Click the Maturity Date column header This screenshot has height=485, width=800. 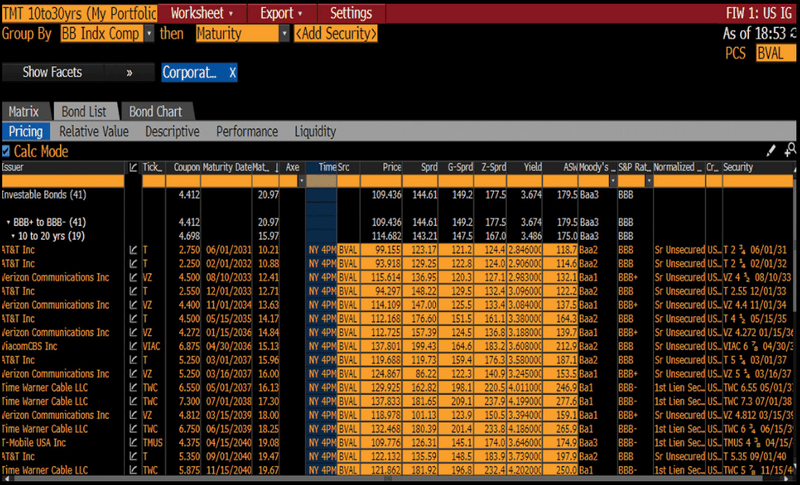click(x=227, y=167)
